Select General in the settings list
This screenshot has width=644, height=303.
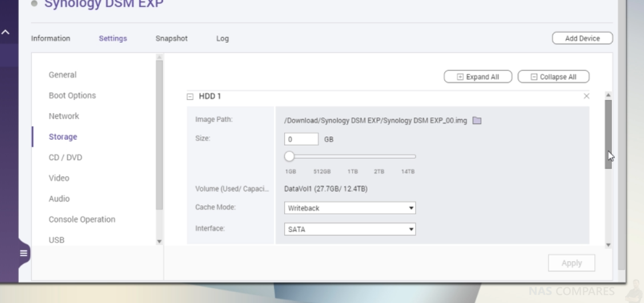click(62, 75)
